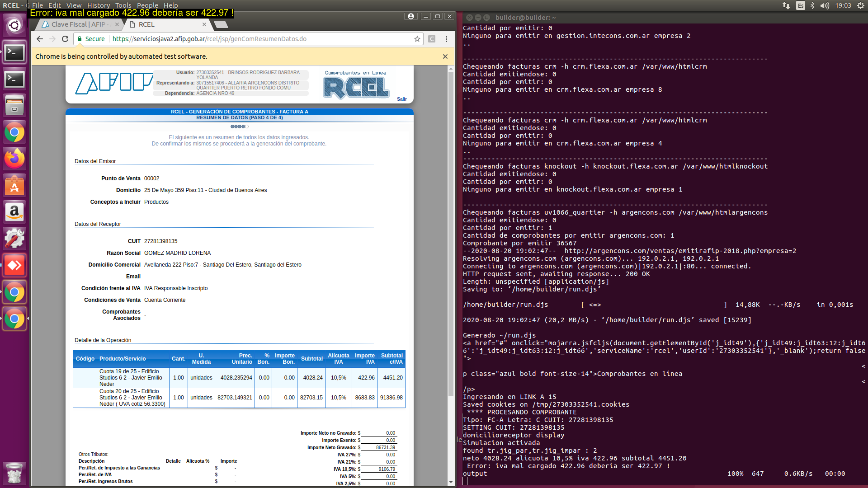Open a new browser tab
This screenshot has height=488, width=868.
[221, 24]
